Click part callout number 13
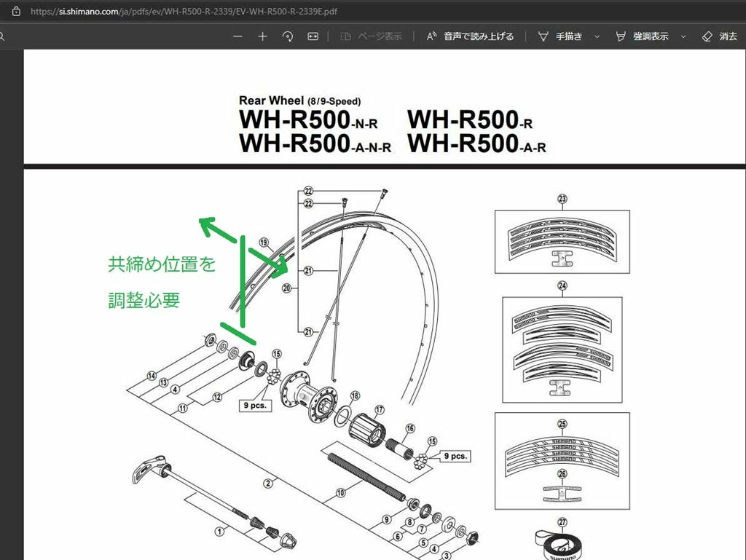This screenshot has height=560, width=746. coord(163,382)
